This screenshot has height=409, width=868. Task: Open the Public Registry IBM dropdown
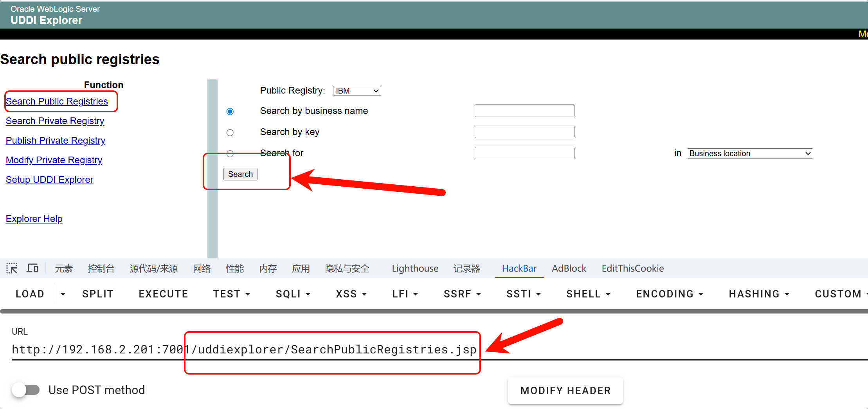(357, 91)
